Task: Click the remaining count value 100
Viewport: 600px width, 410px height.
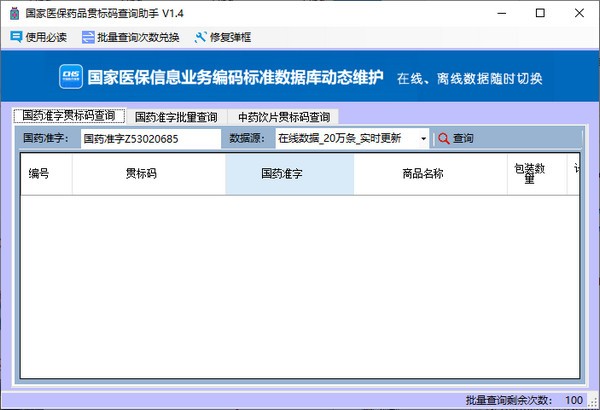Action: click(574, 400)
